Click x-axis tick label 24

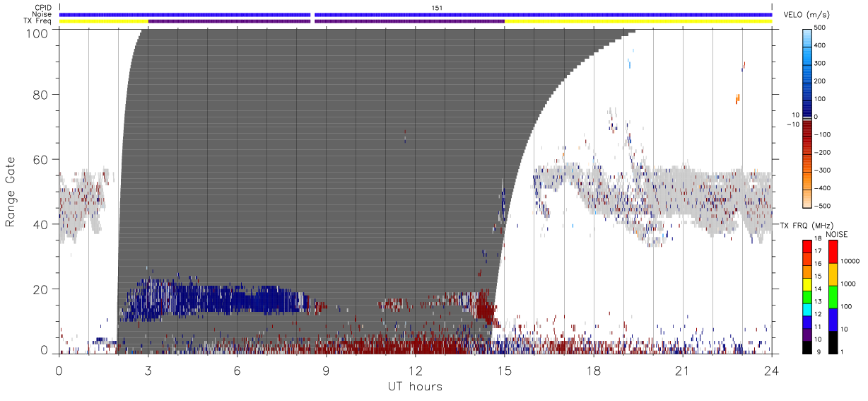point(771,371)
